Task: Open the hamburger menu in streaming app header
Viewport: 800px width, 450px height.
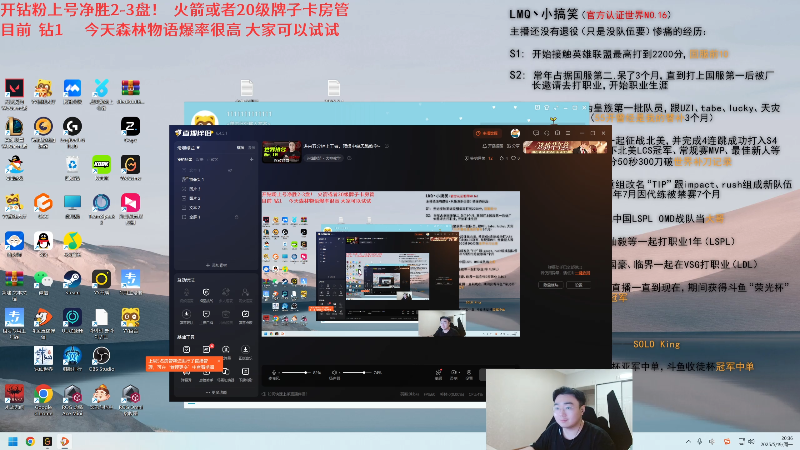Action: click(x=568, y=133)
